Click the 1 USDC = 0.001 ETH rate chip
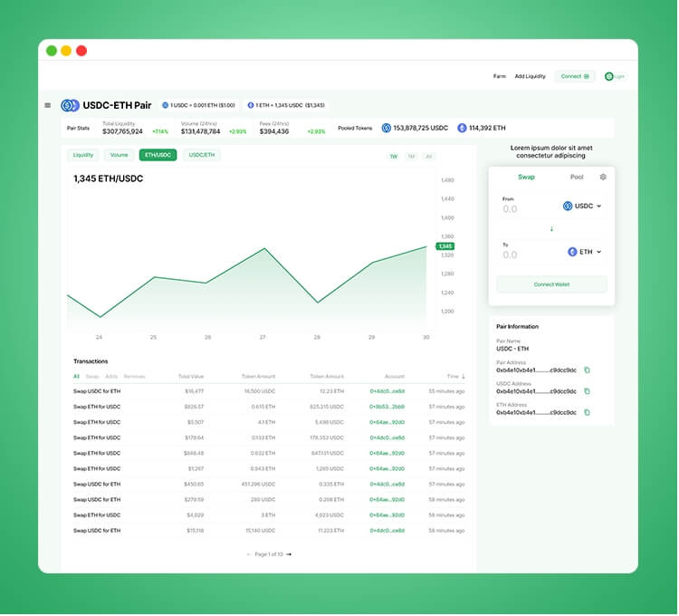Viewport: 679px width, 616px height. [199, 105]
